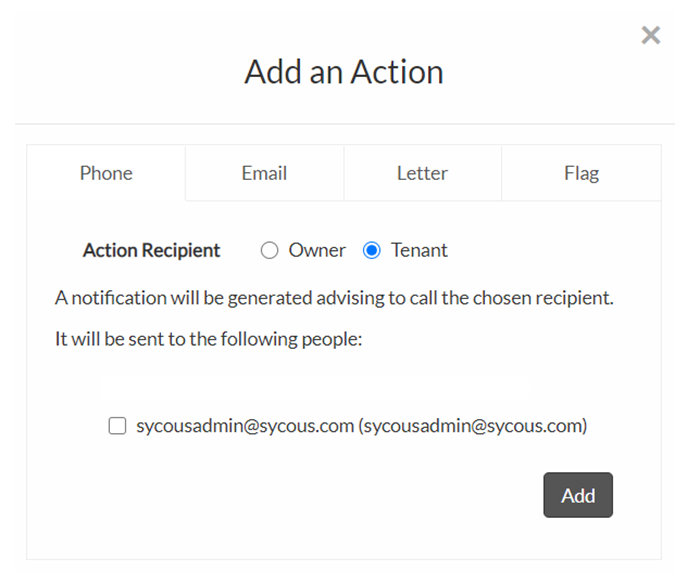Click the sycousadmin@sycous.com label beside the checkbox
This screenshot has width=675, height=573.
pos(245,426)
